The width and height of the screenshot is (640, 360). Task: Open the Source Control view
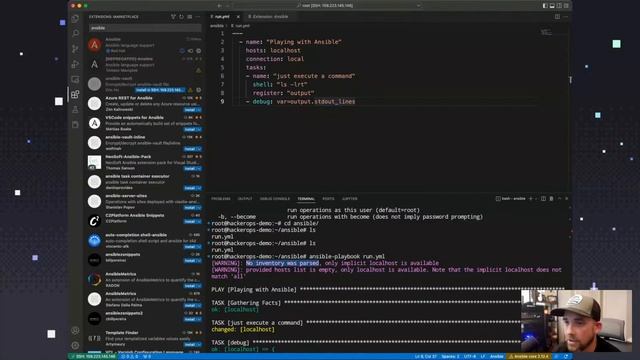[x=75, y=49]
